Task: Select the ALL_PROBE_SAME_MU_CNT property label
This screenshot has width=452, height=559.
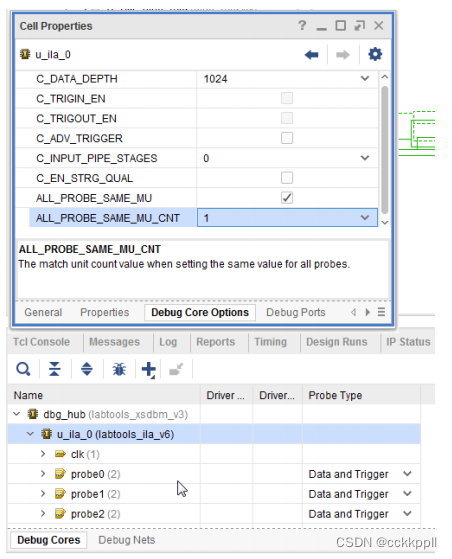Action: (x=108, y=218)
